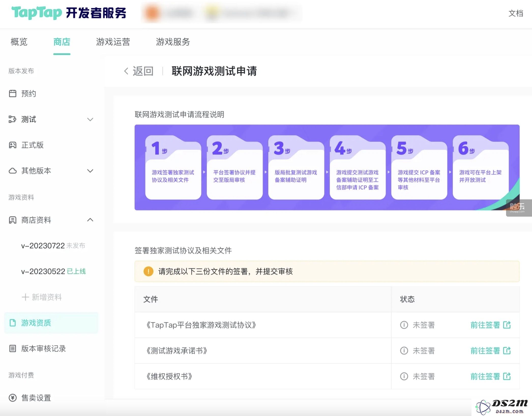
Task: Click external-link icon in TapTap平台独家游戏测试协议 row
Action: 507,325
